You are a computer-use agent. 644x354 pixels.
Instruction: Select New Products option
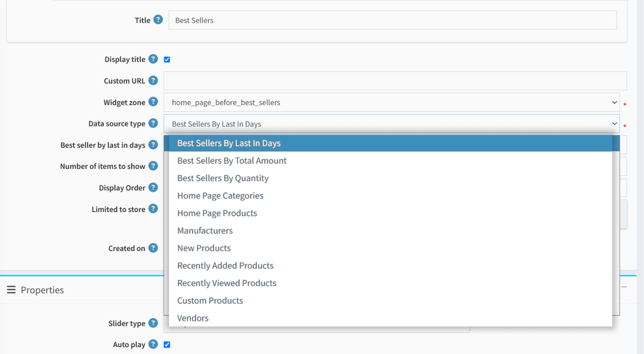[390, 248]
